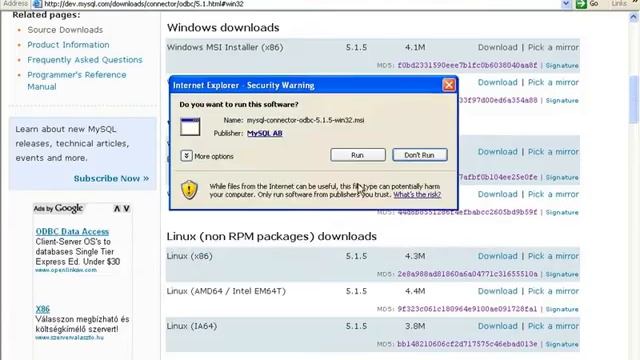Click previous ad arrow in Google ads

tap(117, 209)
